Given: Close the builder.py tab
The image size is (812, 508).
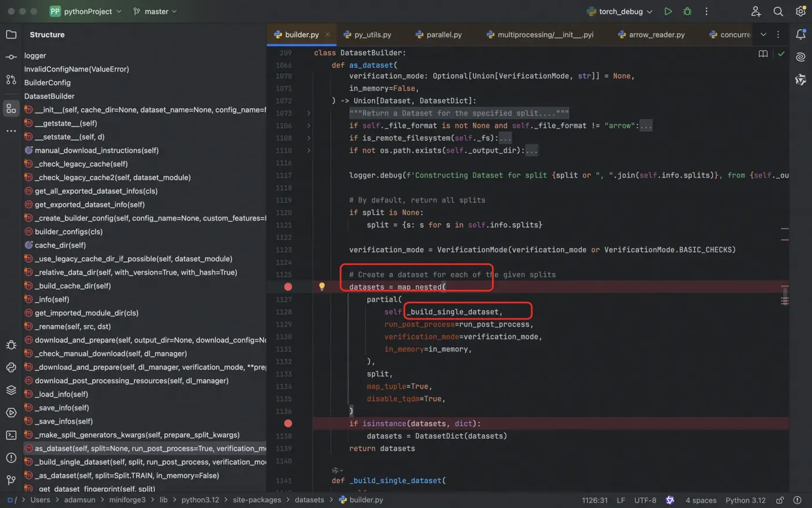Looking at the screenshot, I should click(x=328, y=35).
